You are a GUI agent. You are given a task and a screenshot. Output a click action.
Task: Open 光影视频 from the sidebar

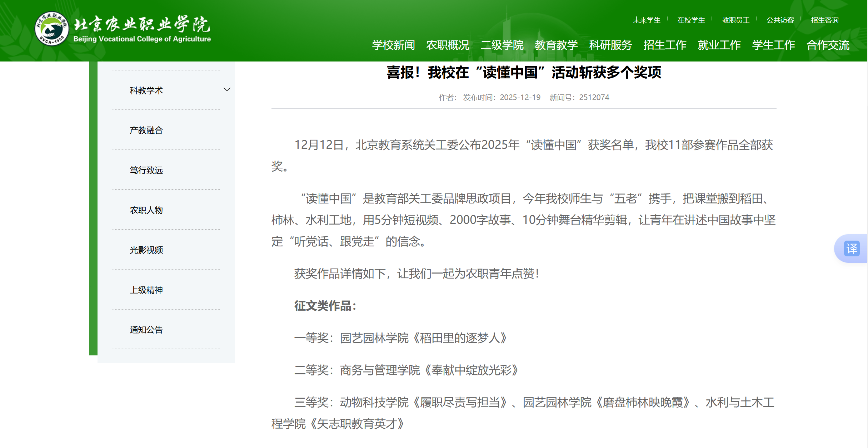point(146,250)
